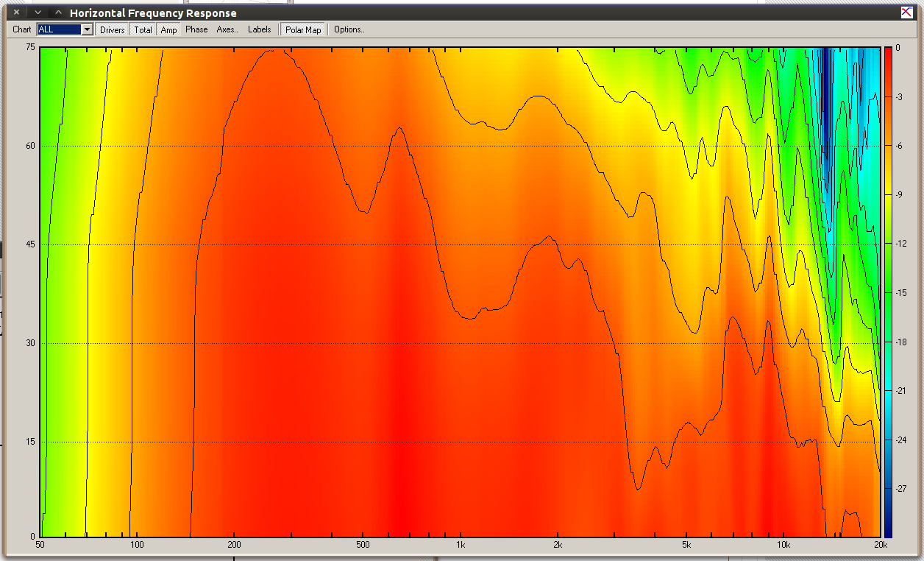Click the "30" angle axis label
The image size is (924, 561).
pyautogui.click(x=30, y=343)
